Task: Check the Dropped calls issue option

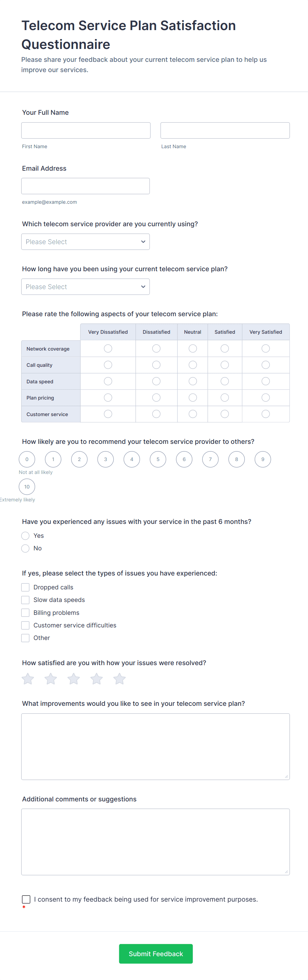Action: click(25, 587)
